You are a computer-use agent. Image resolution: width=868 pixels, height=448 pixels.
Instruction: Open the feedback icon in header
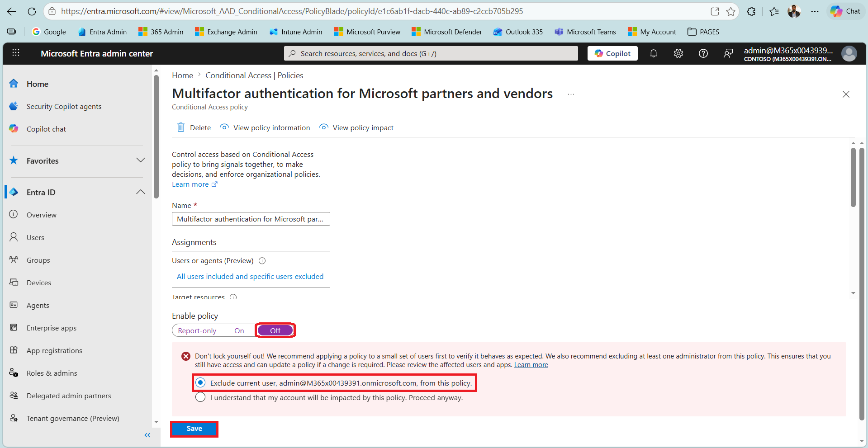pyautogui.click(x=728, y=53)
